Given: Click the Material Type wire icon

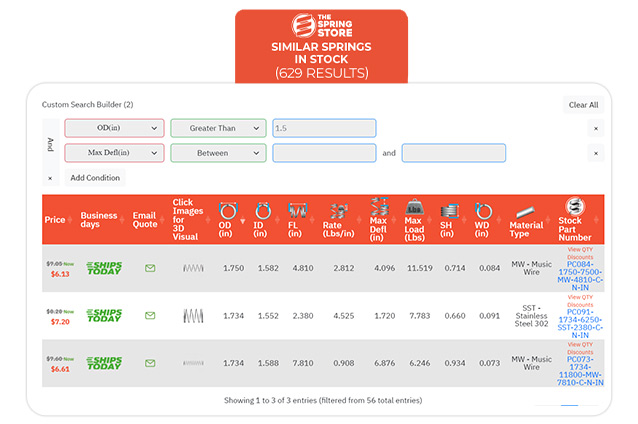Looking at the screenshot, I should pos(525,212).
